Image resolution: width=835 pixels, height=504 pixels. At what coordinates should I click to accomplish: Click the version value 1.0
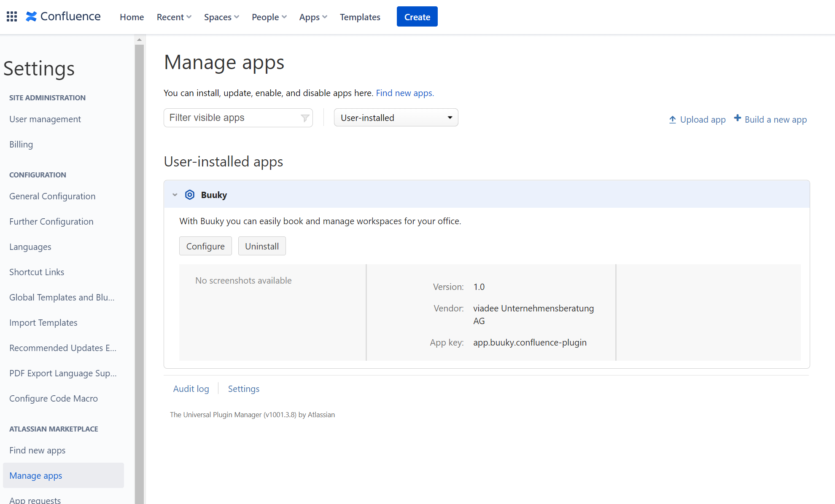coord(479,287)
